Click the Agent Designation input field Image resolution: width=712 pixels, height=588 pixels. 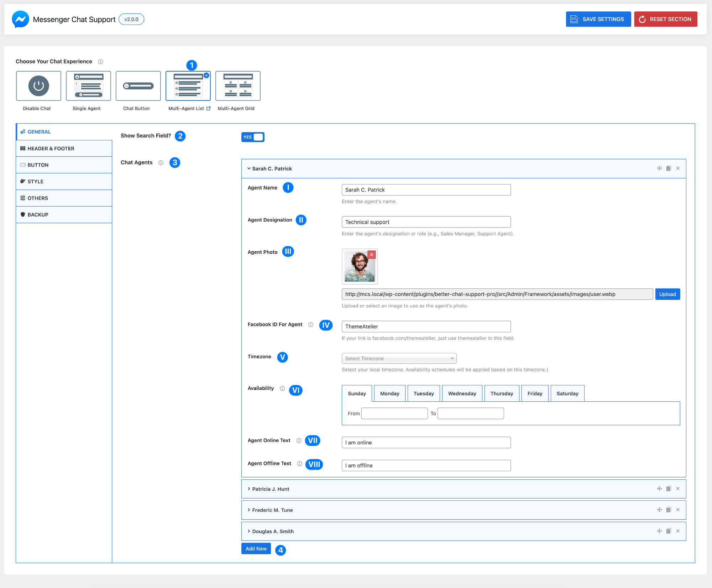426,222
